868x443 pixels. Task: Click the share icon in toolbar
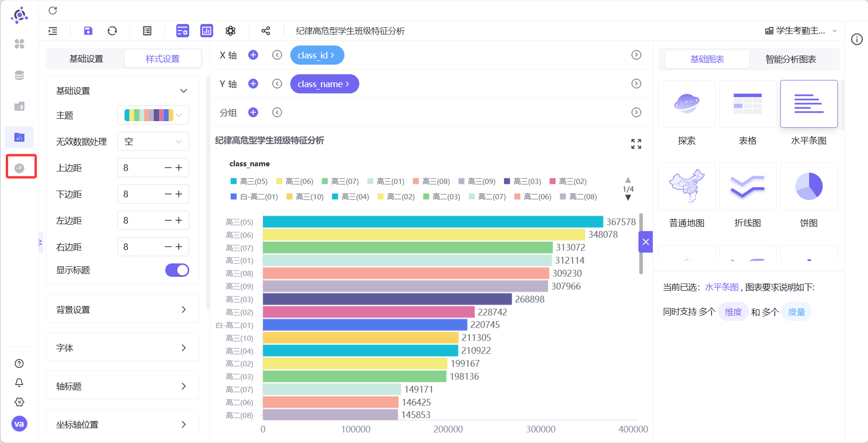[x=266, y=31]
